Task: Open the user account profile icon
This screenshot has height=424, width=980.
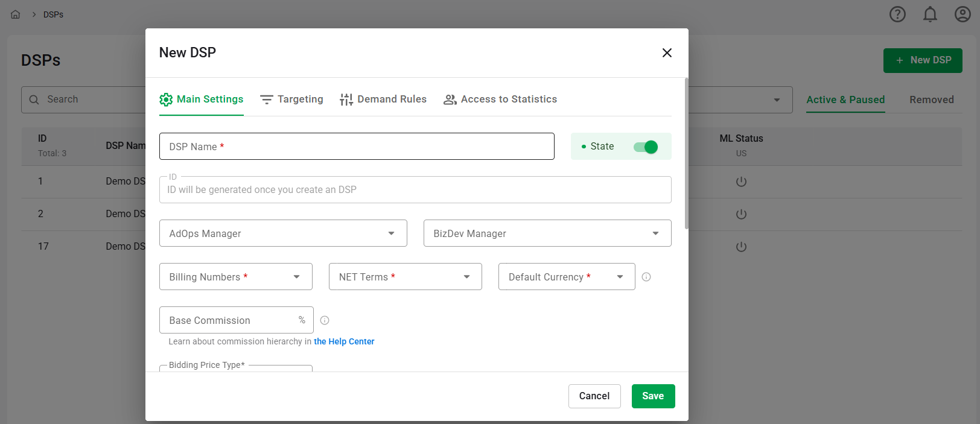Action: [962, 14]
